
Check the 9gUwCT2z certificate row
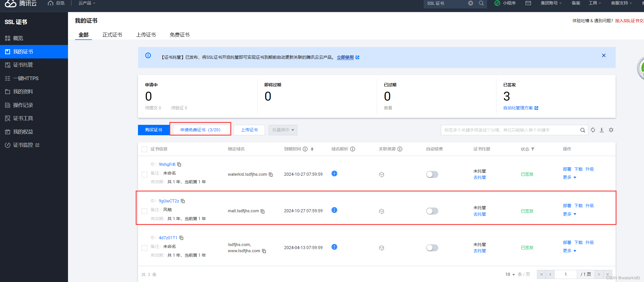pos(144,211)
